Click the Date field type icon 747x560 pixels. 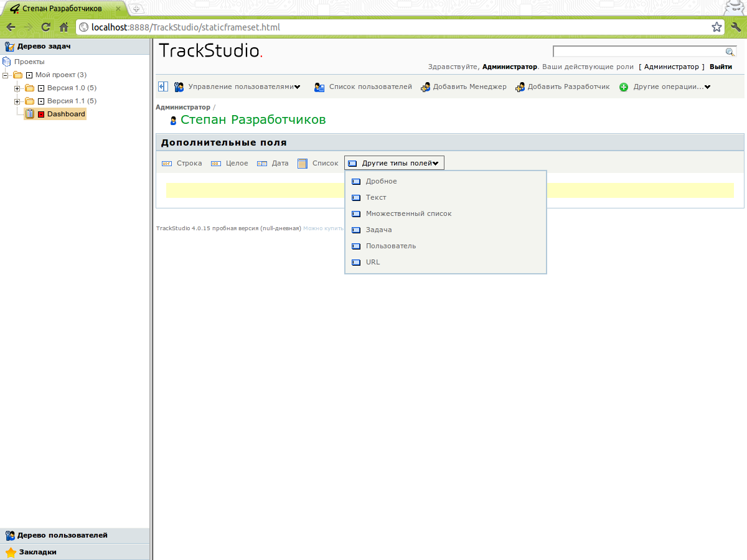click(262, 164)
